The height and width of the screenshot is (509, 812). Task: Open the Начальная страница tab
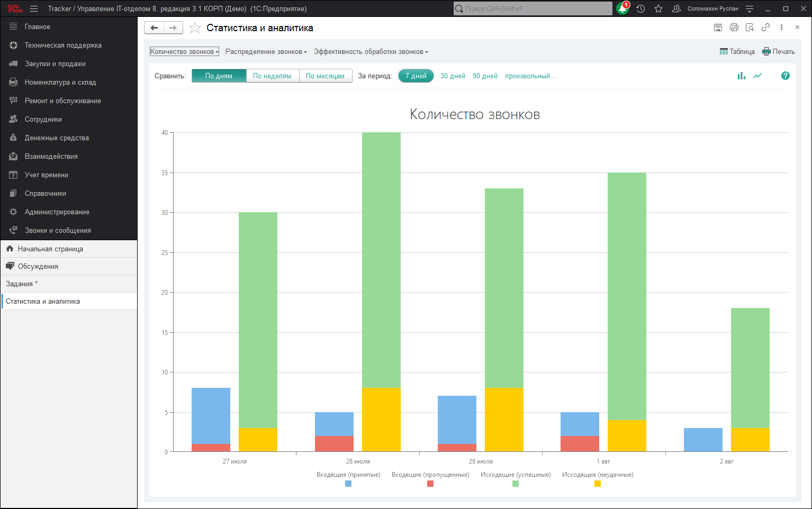tap(50, 249)
